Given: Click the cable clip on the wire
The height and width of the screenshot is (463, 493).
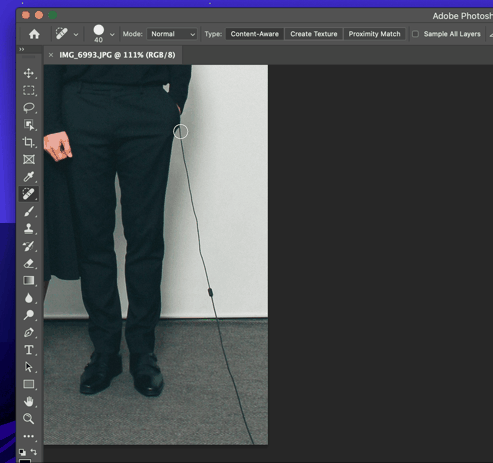Looking at the screenshot, I should point(210,292).
